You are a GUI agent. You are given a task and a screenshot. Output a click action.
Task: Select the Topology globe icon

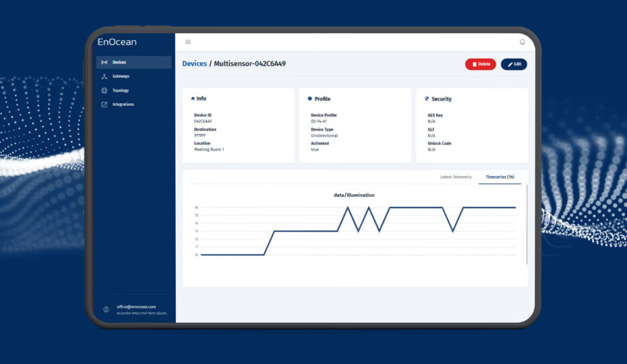tap(104, 90)
